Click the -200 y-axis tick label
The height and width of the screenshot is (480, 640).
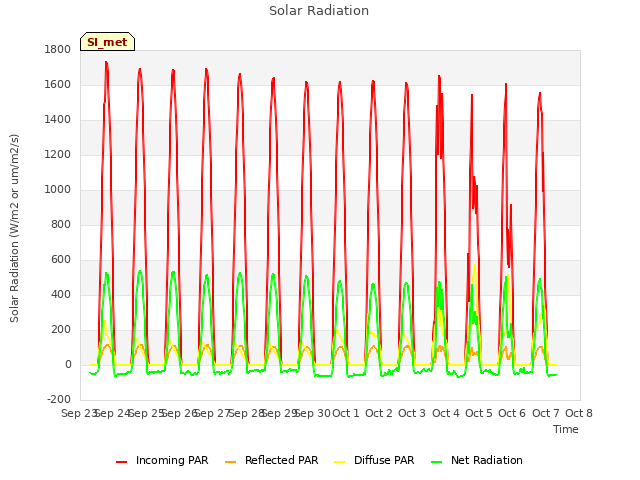[59, 400]
